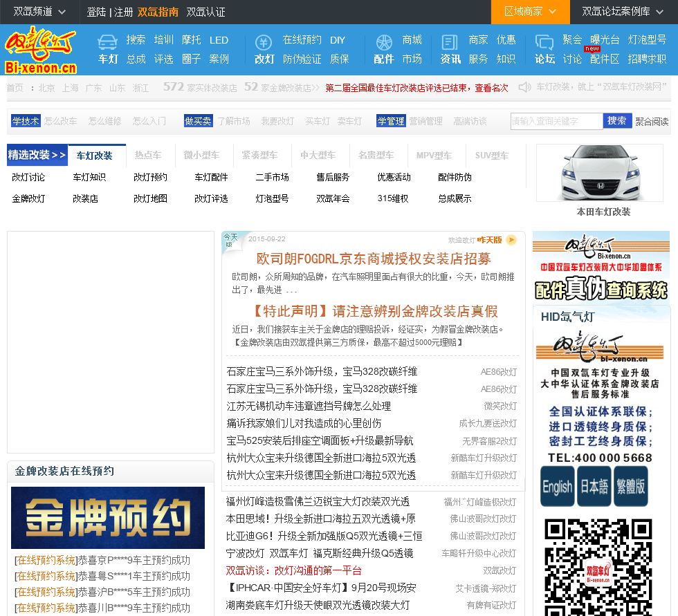Open 曝光台 menu item
Image resolution: width=678 pixels, height=616 pixels.
pos(605,39)
